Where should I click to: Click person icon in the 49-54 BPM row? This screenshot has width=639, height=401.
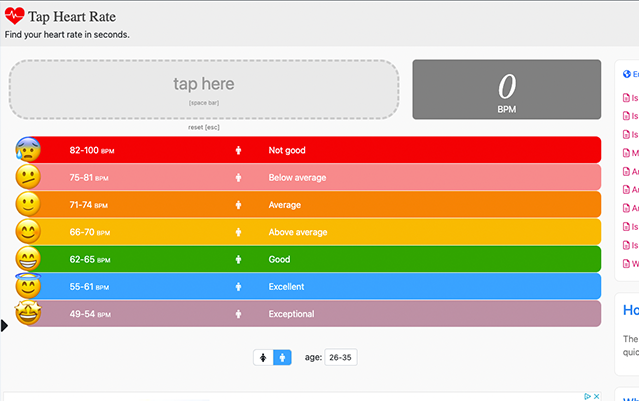[238, 314]
